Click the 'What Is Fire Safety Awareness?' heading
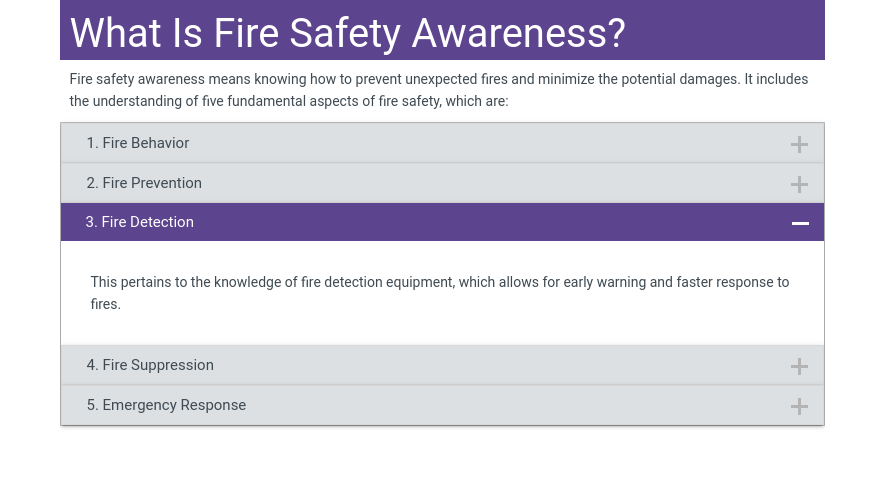This screenshot has width=884, height=488. click(347, 33)
